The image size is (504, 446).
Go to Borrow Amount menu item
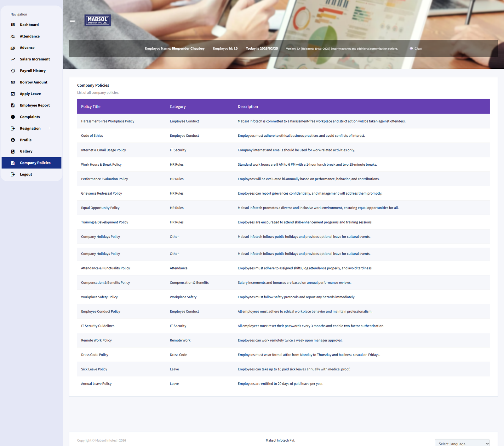[33, 82]
